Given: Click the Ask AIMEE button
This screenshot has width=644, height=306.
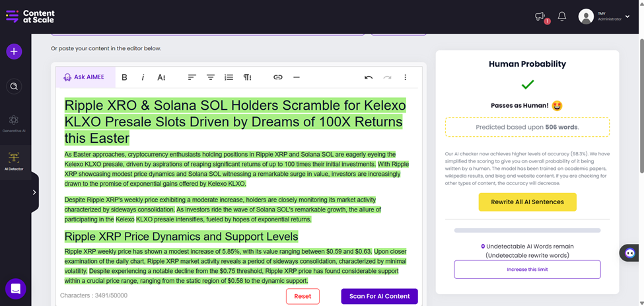Looking at the screenshot, I should tap(85, 77).
